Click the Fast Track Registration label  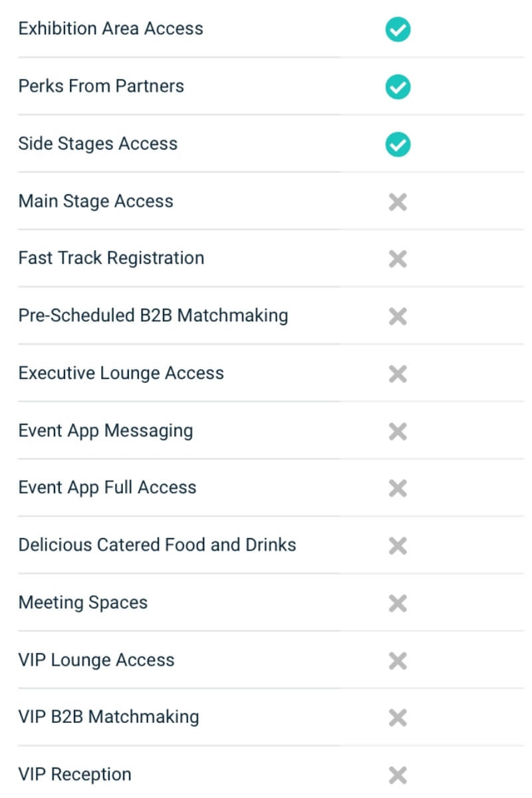(x=111, y=258)
